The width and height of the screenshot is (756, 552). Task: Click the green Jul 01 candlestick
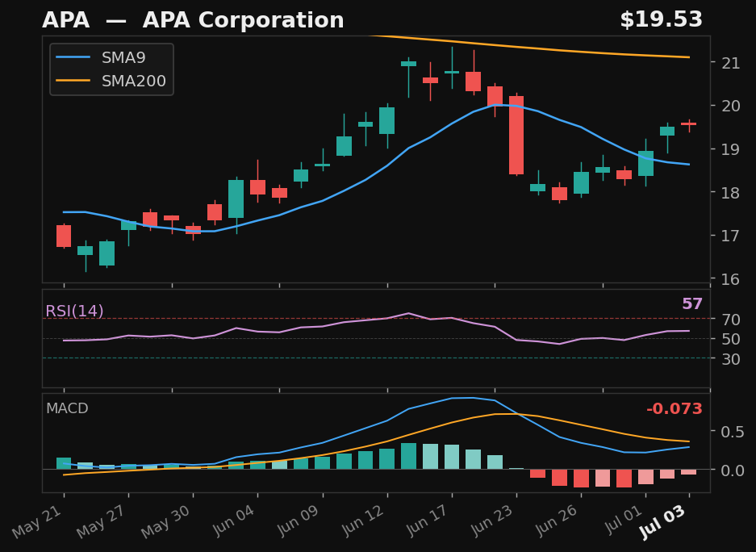point(645,164)
